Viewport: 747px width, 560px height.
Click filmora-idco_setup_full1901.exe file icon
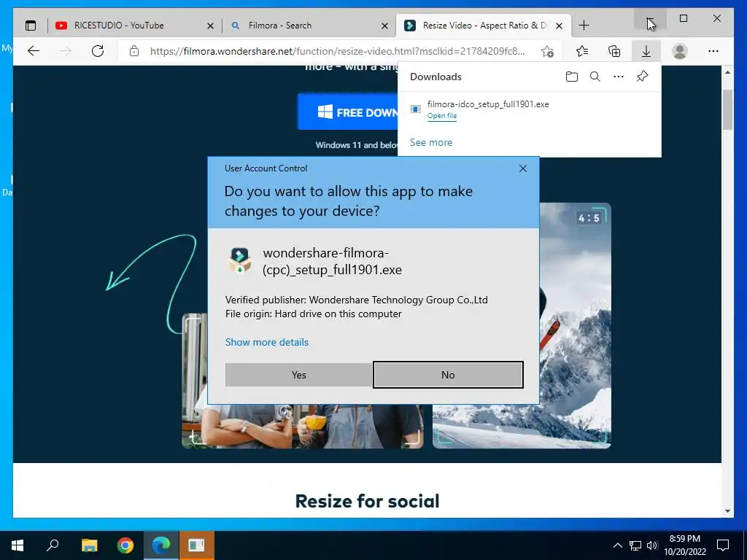pyautogui.click(x=415, y=109)
